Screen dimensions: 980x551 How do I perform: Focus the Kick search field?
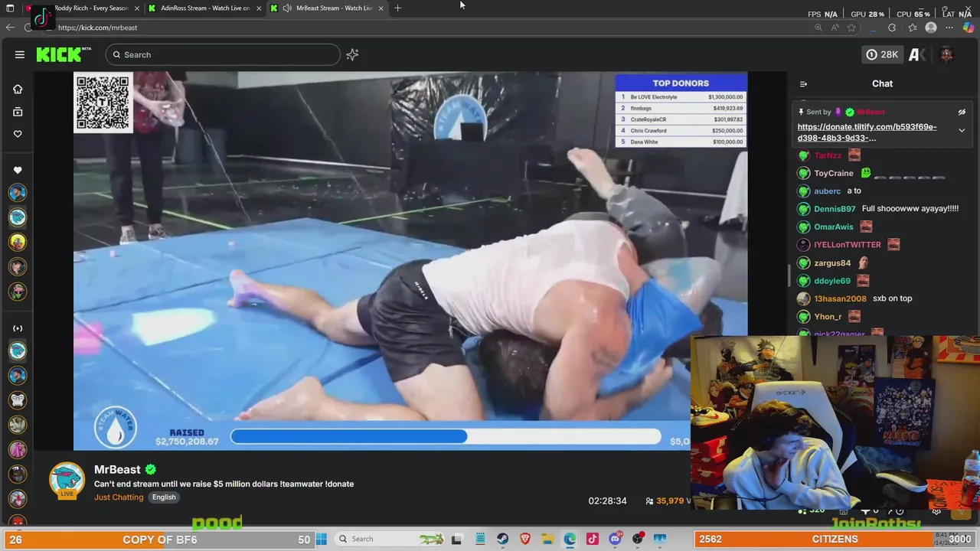tap(223, 54)
